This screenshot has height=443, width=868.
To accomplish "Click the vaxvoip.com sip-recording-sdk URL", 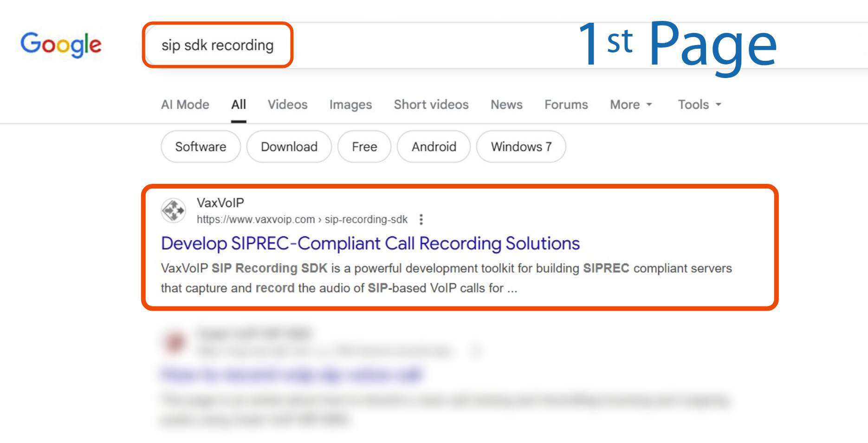I will [302, 219].
